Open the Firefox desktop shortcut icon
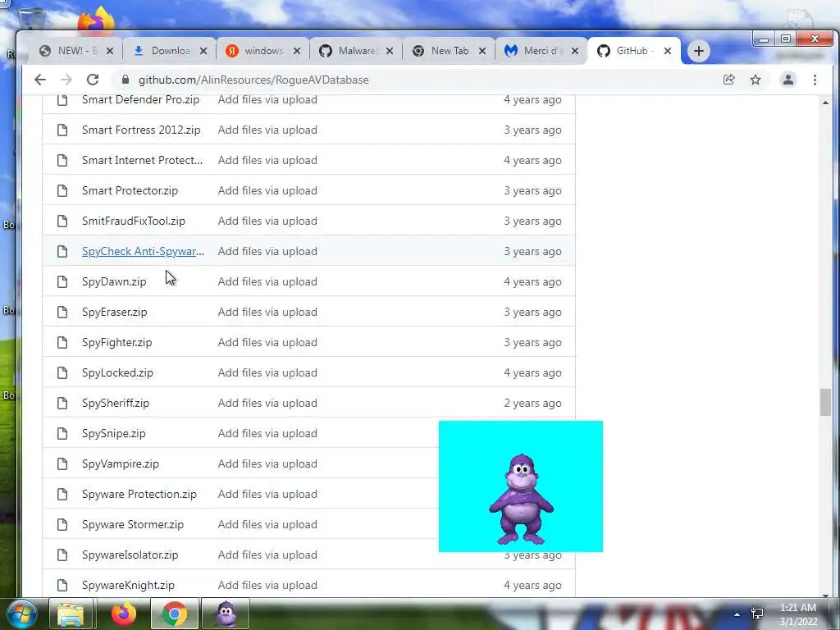Screen dimensions: 840x630 tap(97, 21)
